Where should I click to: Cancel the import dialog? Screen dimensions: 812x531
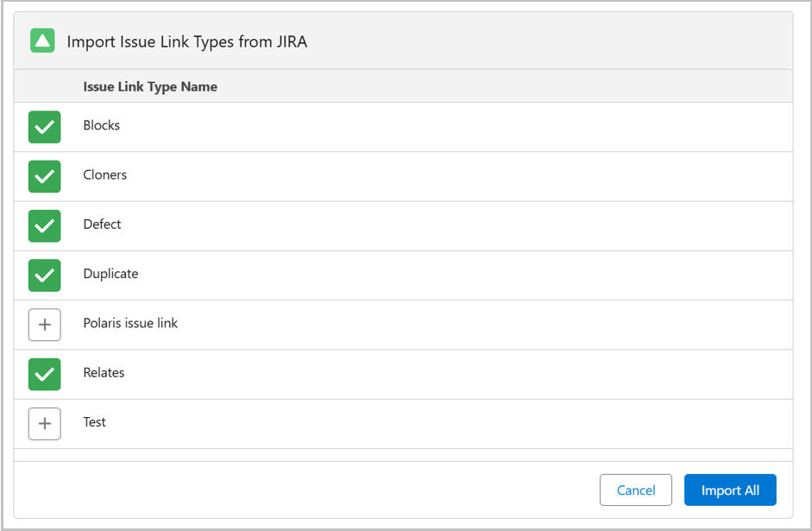pyautogui.click(x=635, y=490)
